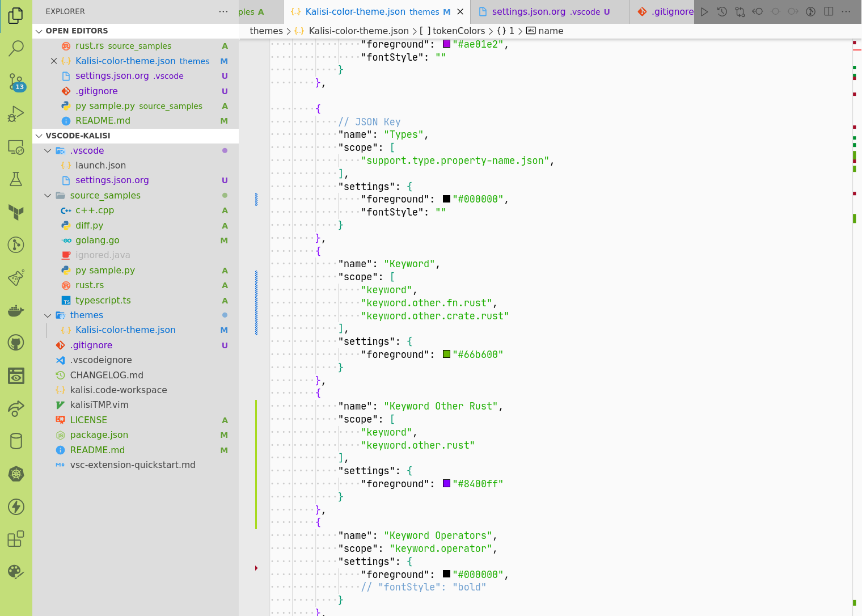Open the Remote Explorer view

tap(16, 147)
